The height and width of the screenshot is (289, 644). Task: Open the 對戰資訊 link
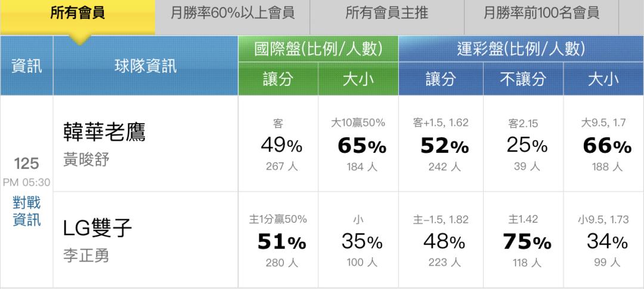pos(27,212)
